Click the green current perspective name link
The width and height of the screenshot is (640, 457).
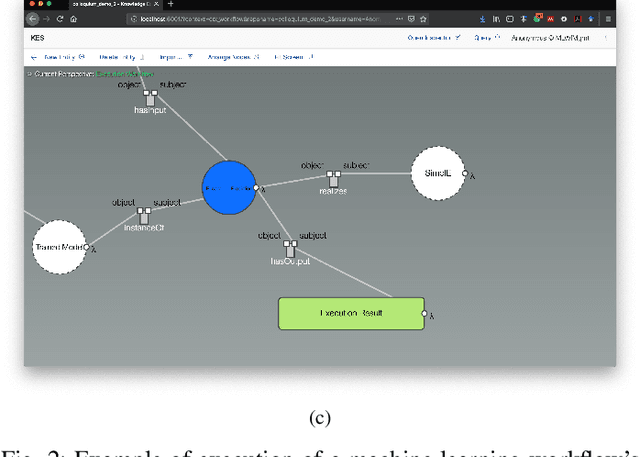(x=124, y=74)
